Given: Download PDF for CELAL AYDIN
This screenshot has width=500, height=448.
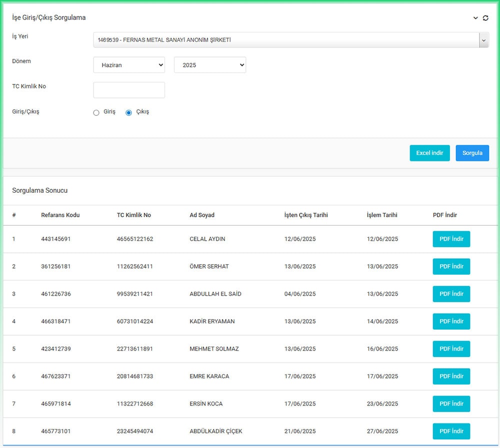Looking at the screenshot, I should point(451,239).
